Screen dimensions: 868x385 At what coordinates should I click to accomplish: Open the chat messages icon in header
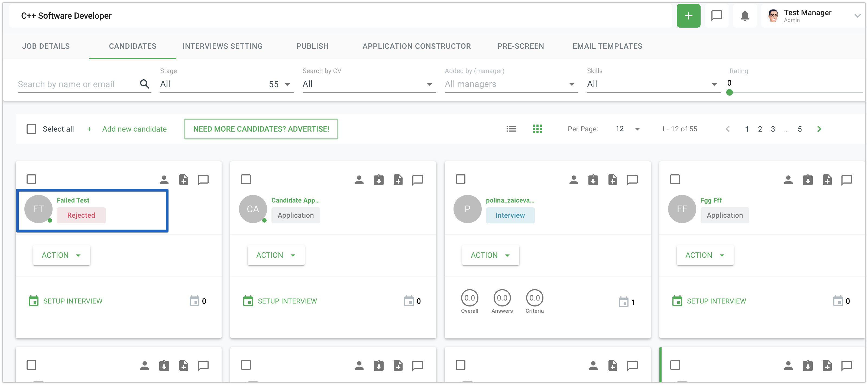click(716, 16)
